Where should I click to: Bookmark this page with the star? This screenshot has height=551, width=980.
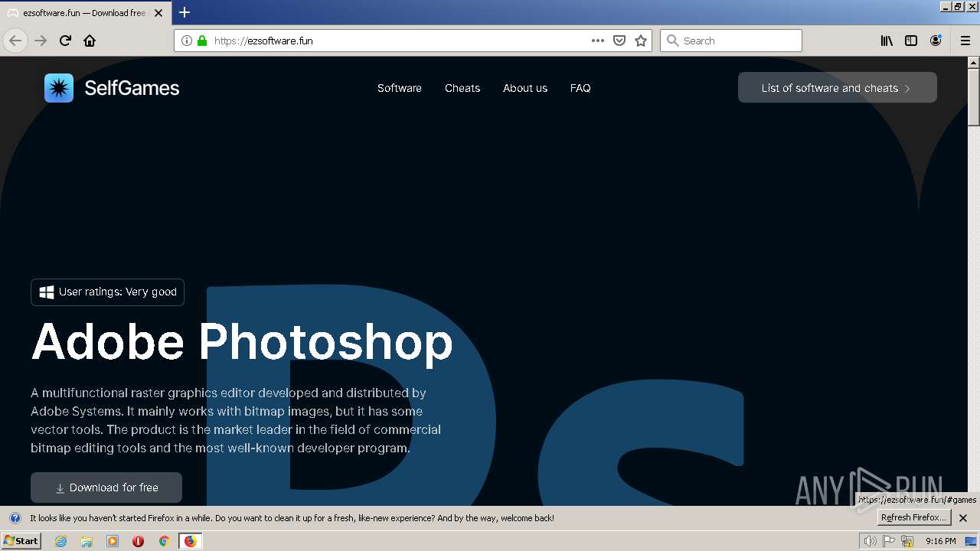(641, 41)
